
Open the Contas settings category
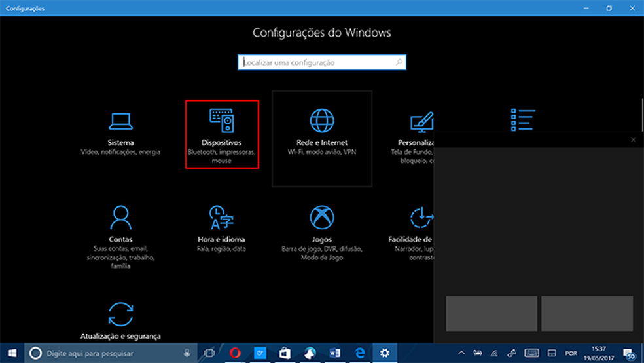tap(120, 237)
